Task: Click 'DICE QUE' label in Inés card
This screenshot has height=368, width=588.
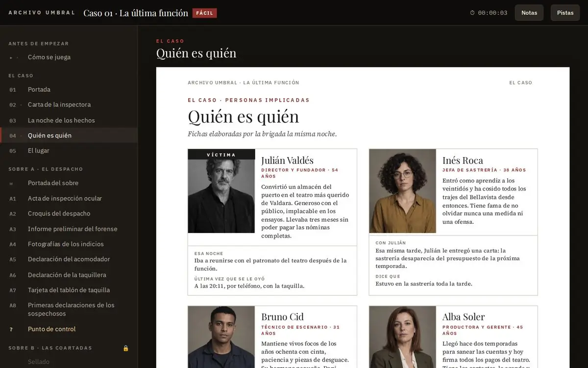Action: (x=388, y=276)
